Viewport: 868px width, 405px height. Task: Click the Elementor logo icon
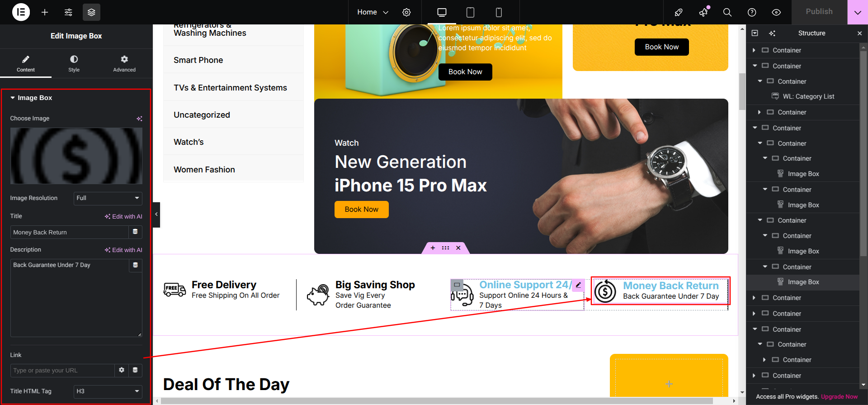tap(21, 12)
